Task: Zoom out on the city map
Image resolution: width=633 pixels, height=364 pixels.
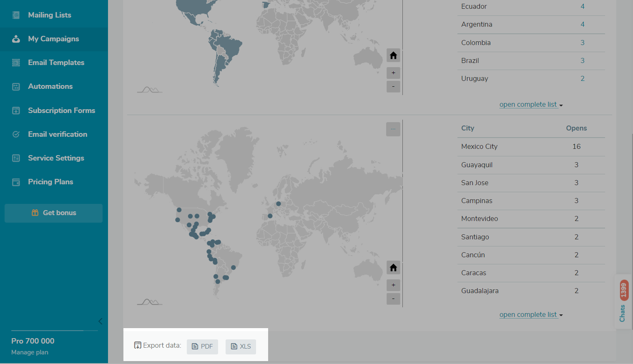Action: tap(393, 299)
